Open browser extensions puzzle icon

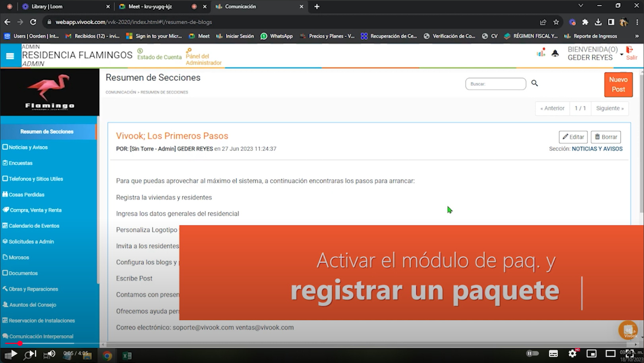tap(585, 22)
